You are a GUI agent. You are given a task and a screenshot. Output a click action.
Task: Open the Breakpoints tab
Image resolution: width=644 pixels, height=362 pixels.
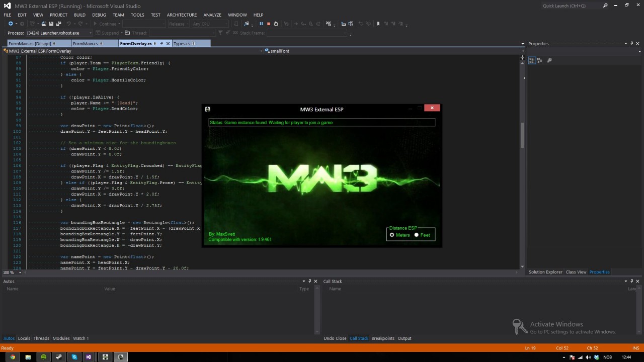click(383, 338)
